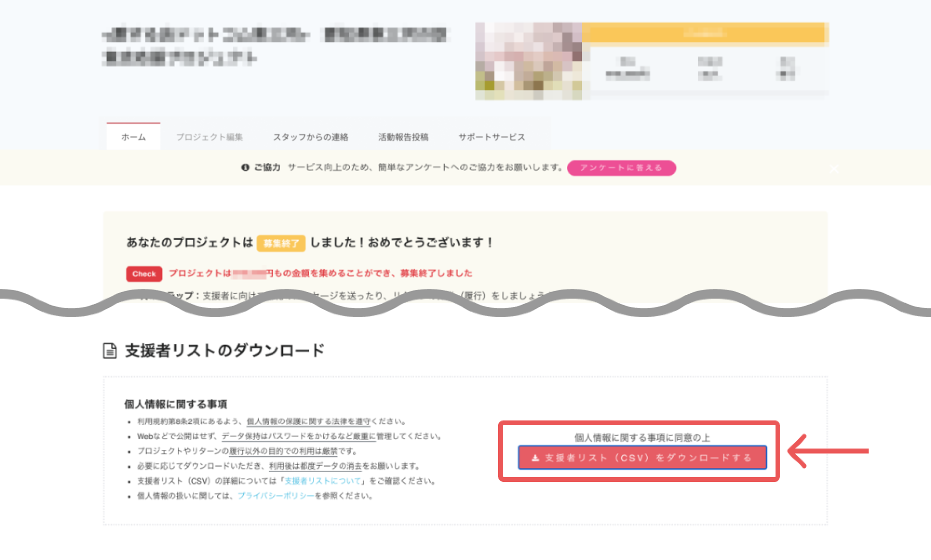931x560 pixels.
Task: Click the yellow bar above project stats
Action: pyautogui.click(x=703, y=33)
